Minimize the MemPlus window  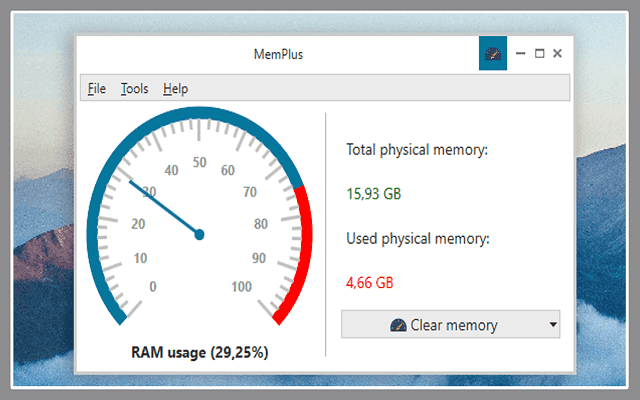pos(520,54)
